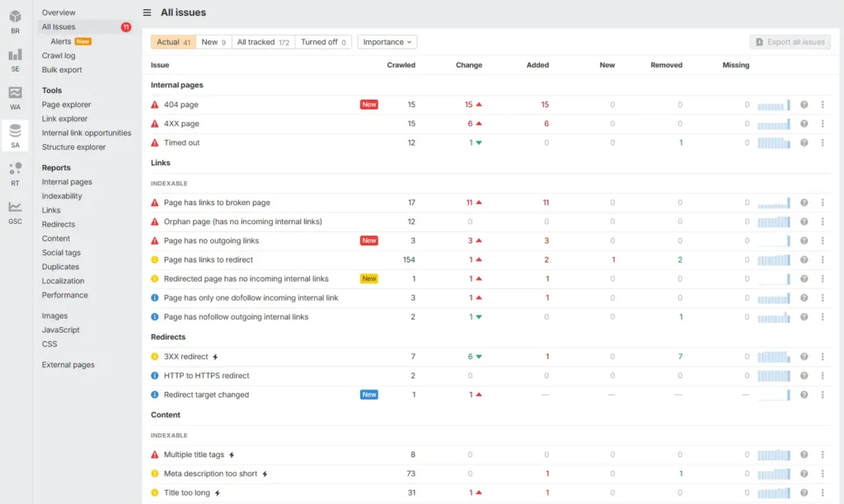Screen dimensions: 844x504
Task: Open help icon for HTTP to HTTPS redirect
Action: tap(804, 376)
